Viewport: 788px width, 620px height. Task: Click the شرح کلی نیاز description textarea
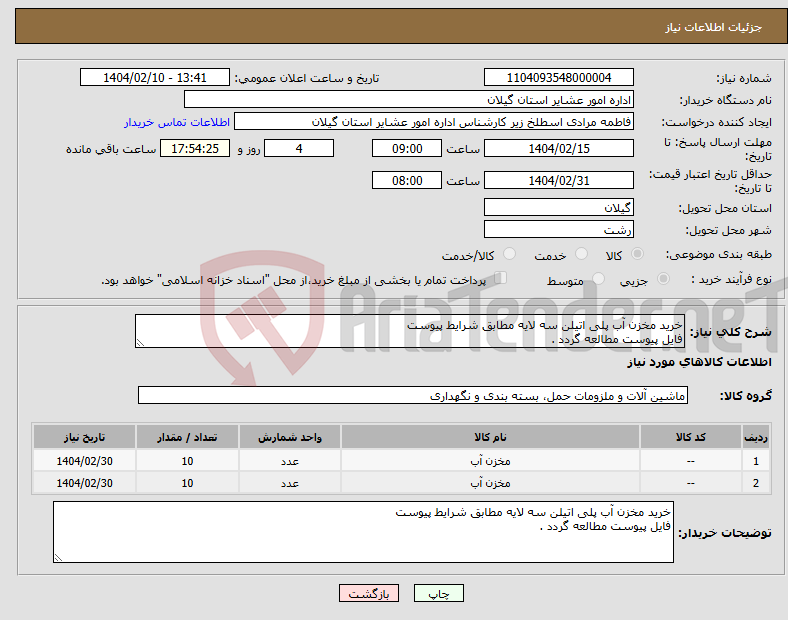pos(410,331)
